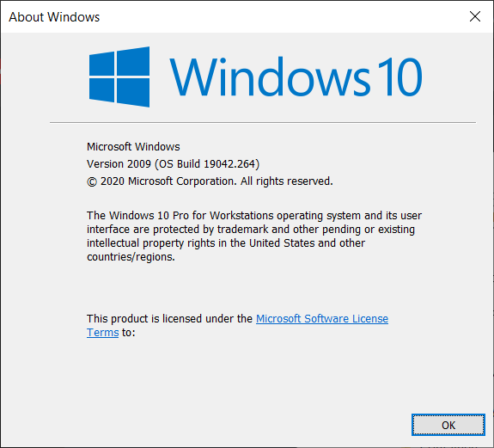
Task: Click the Version 2009 label
Action: [119, 164]
